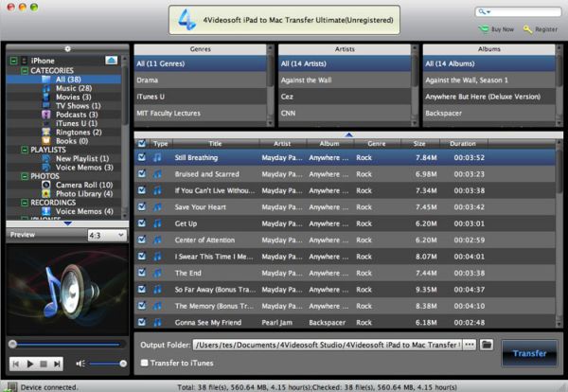The height and width of the screenshot is (392, 568).
Task: Toggle the select-all checkbox in table header
Action: coord(142,144)
